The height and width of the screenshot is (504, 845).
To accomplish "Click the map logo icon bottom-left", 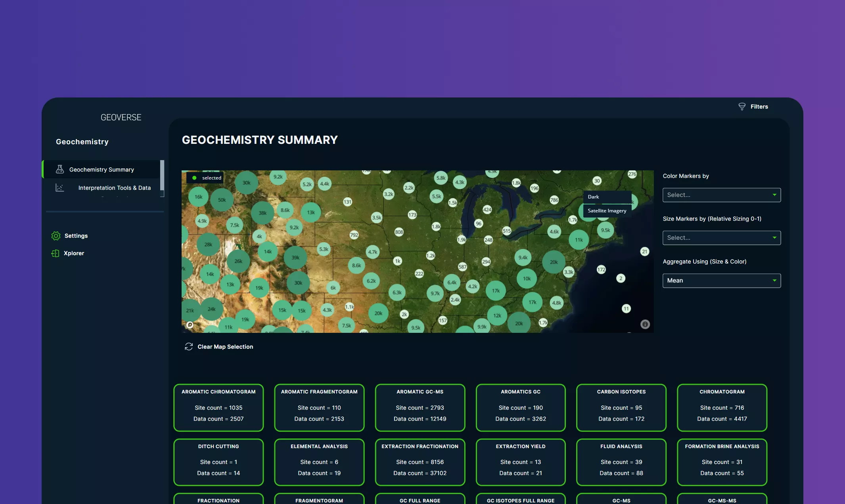I will pos(190,325).
